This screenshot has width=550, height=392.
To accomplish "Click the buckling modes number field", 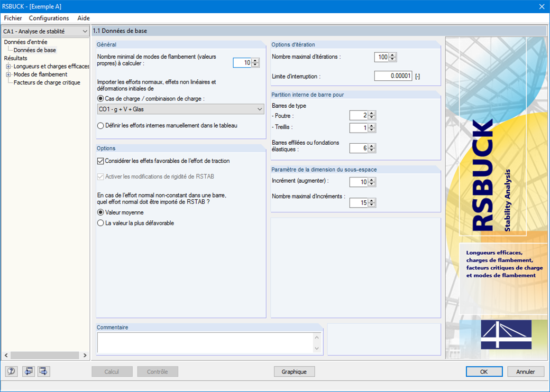I will coord(242,63).
